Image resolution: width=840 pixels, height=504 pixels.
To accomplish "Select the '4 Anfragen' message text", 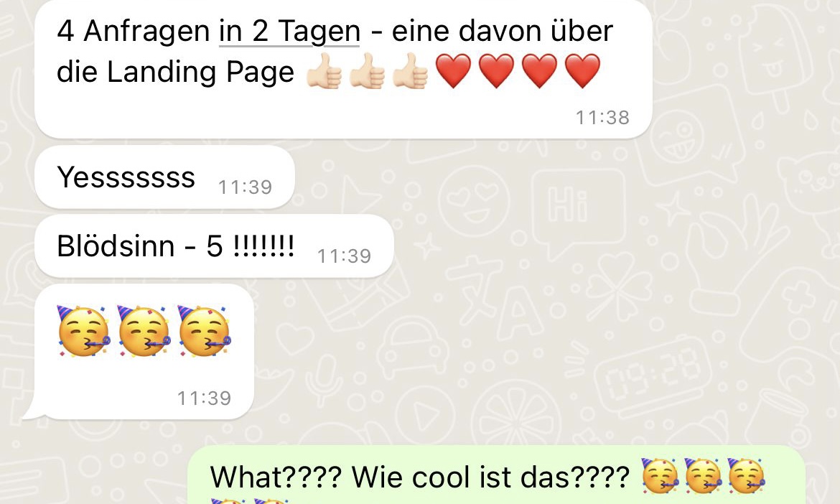I will pos(335,52).
